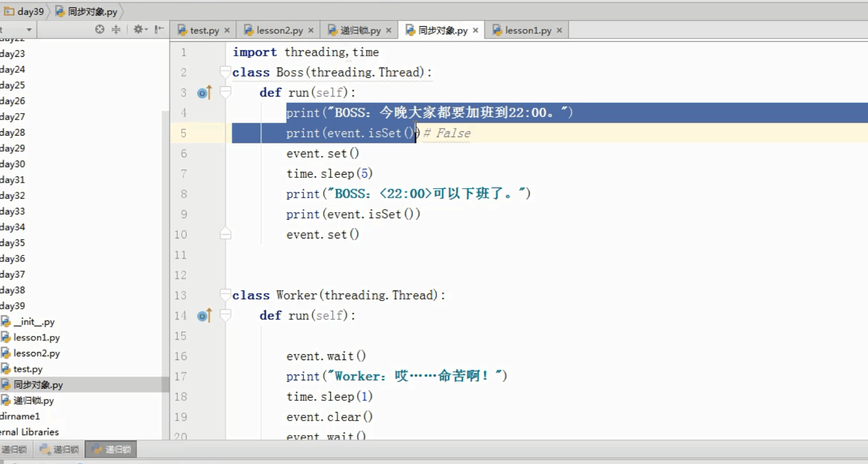Select the active 同步对象.py editor tab

tap(442, 31)
